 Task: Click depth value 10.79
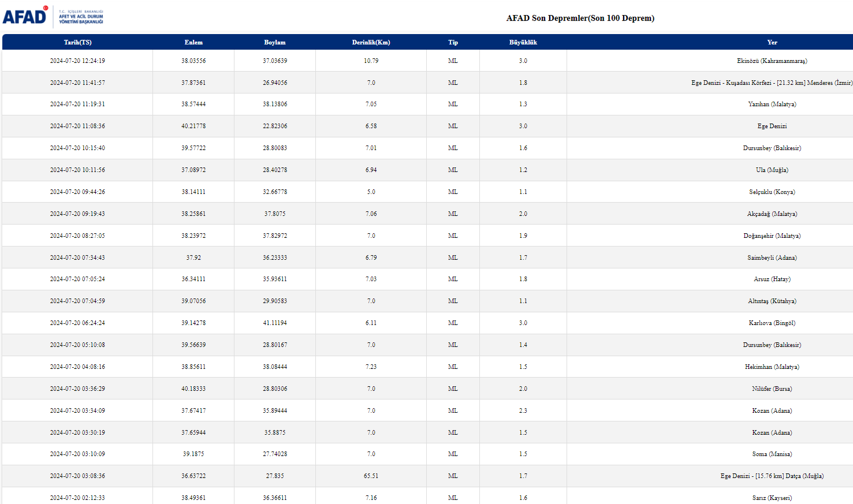click(371, 61)
